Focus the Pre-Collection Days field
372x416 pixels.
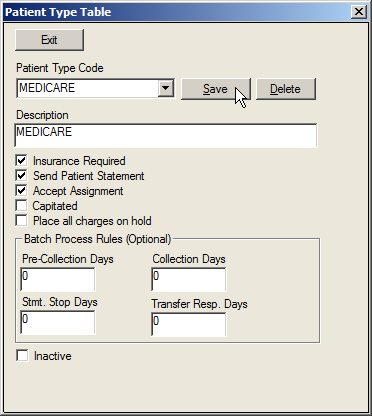pyautogui.click(x=58, y=279)
